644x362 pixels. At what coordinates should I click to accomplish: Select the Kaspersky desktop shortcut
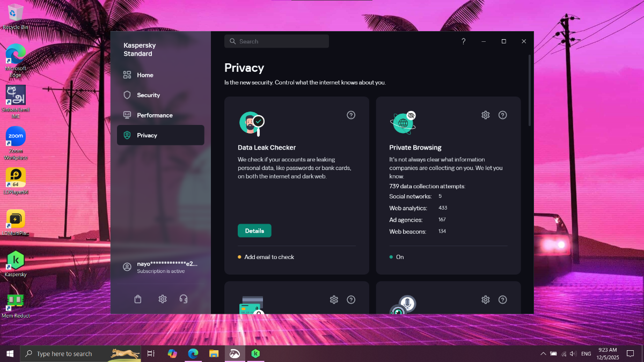[x=16, y=263]
